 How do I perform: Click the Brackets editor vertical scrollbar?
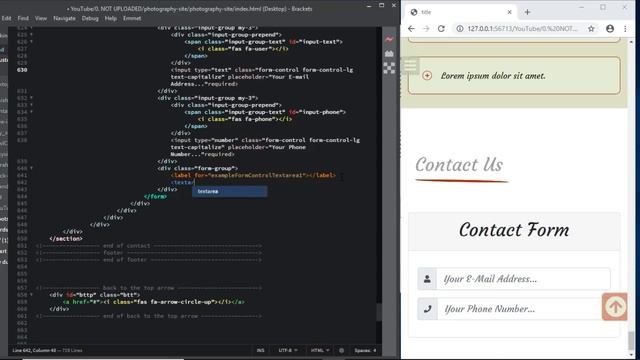click(x=379, y=313)
